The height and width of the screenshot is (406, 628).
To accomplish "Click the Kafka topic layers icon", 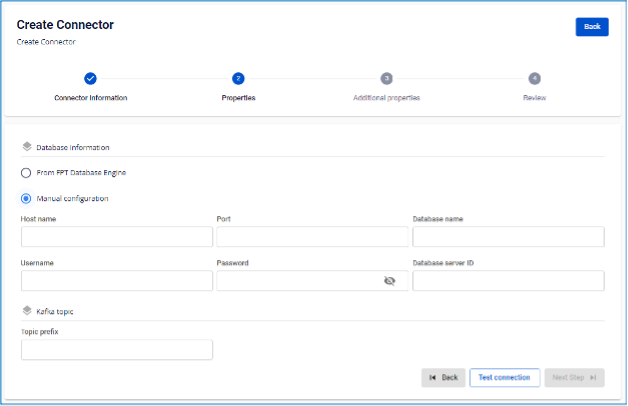I will [x=27, y=311].
